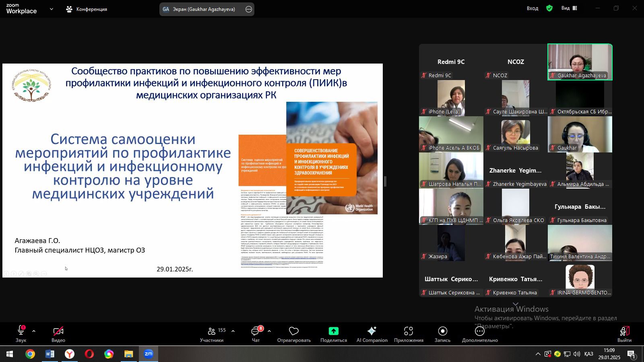Click the React heart icon
The image size is (644, 362).
[294, 334]
